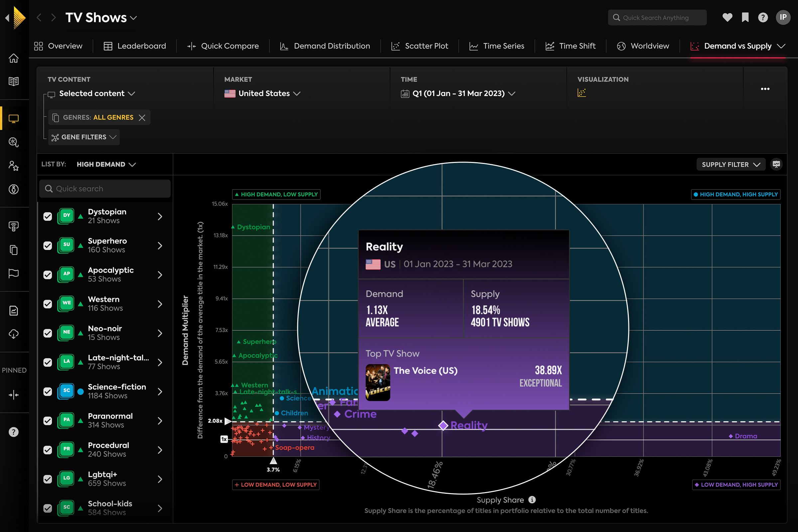Viewport: 798px width, 532px height.
Task: Open the Q1 2023 time range dropdown
Action: pyautogui.click(x=459, y=93)
